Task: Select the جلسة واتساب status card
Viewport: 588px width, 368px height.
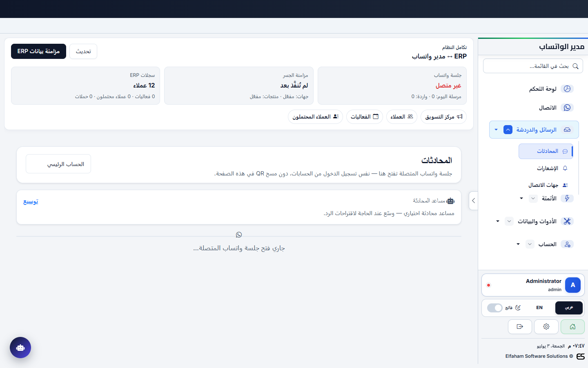Action: click(x=392, y=86)
